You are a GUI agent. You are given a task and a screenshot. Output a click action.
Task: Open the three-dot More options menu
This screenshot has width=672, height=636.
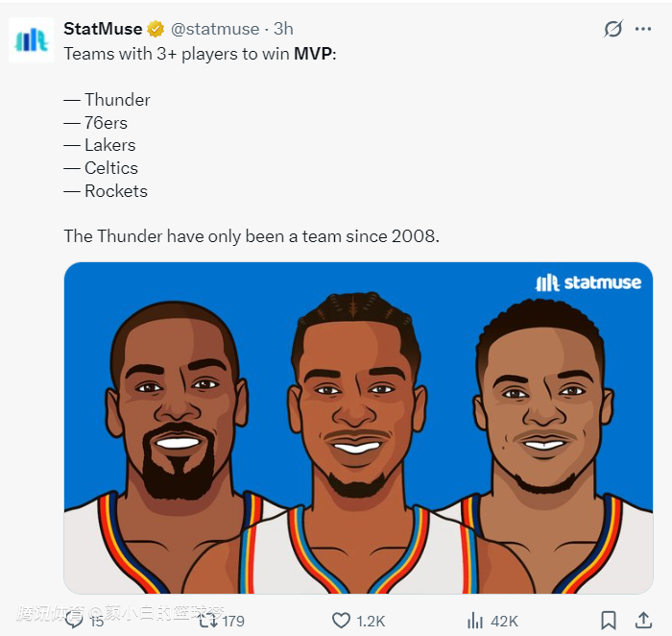[x=643, y=30]
